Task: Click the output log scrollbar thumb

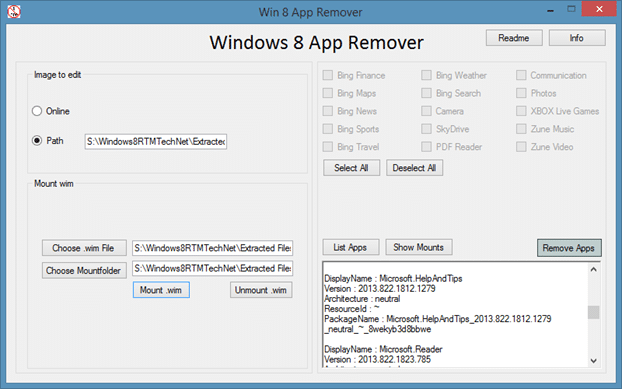Action: [593, 312]
